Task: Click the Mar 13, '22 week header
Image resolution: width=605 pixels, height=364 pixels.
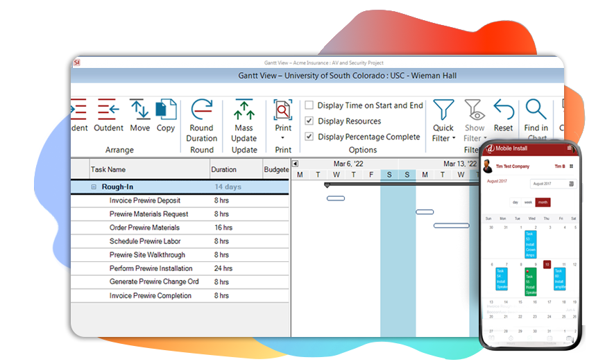Action: tap(460, 164)
